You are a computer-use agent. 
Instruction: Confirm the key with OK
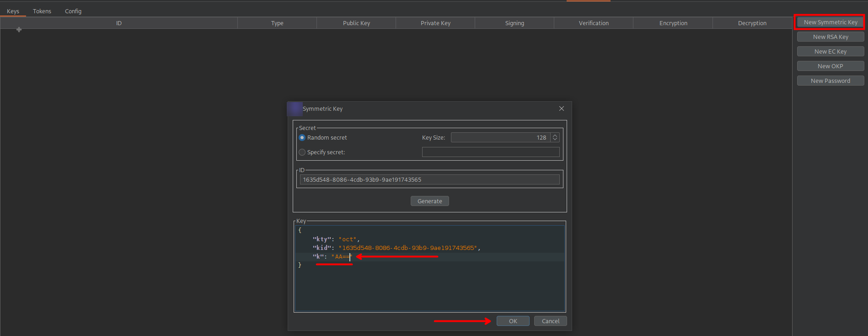tap(513, 321)
